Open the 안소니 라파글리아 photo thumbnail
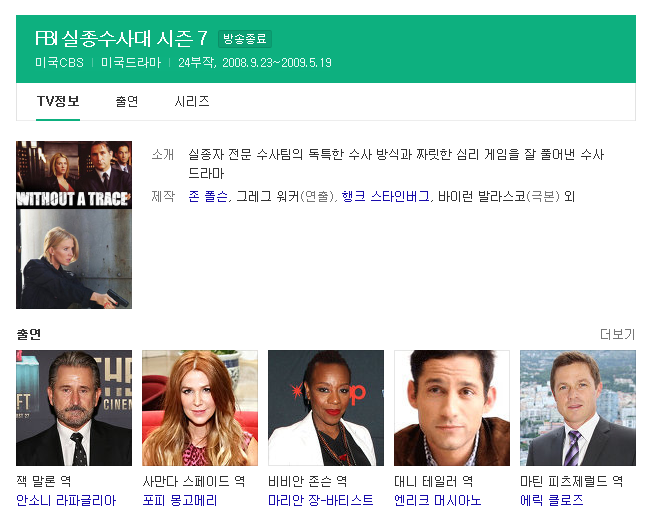The width and height of the screenshot is (660, 520). click(x=74, y=408)
